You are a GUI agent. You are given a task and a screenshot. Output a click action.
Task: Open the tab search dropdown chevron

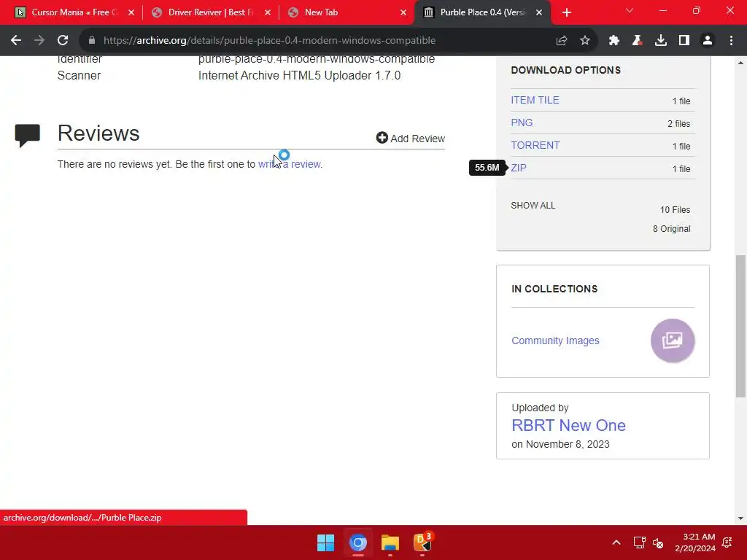coord(630,10)
